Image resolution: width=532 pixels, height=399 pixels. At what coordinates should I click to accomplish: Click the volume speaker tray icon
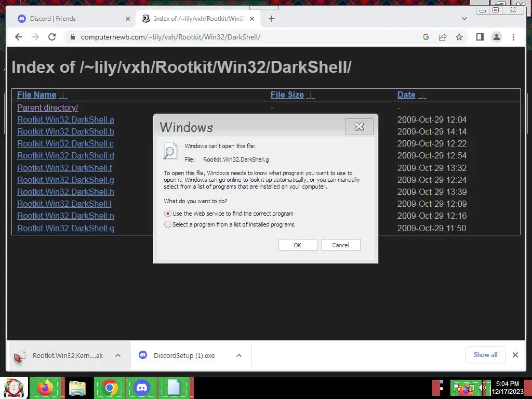[x=481, y=388]
